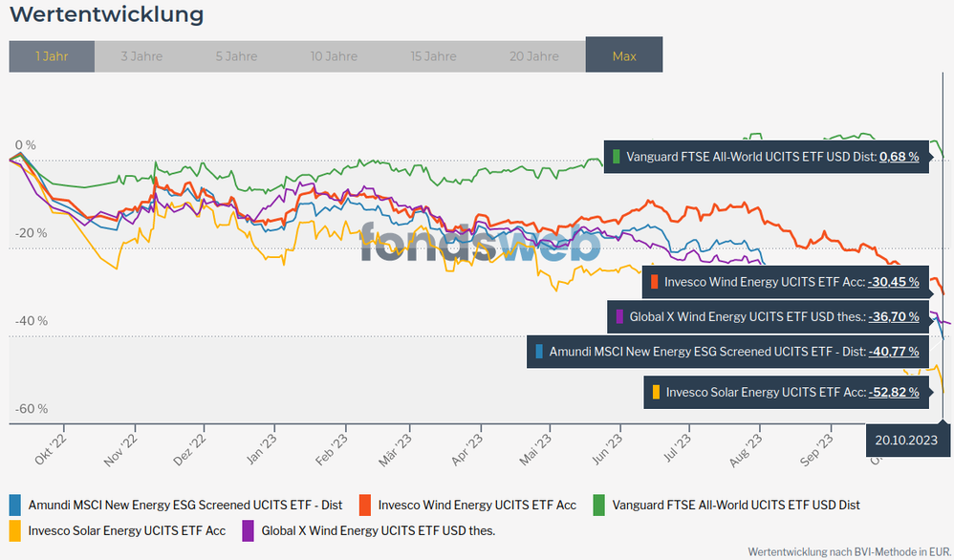Click the orange Invesco Wind legend swatch
Image resolution: width=954 pixels, height=560 pixels.
(365, 505)
